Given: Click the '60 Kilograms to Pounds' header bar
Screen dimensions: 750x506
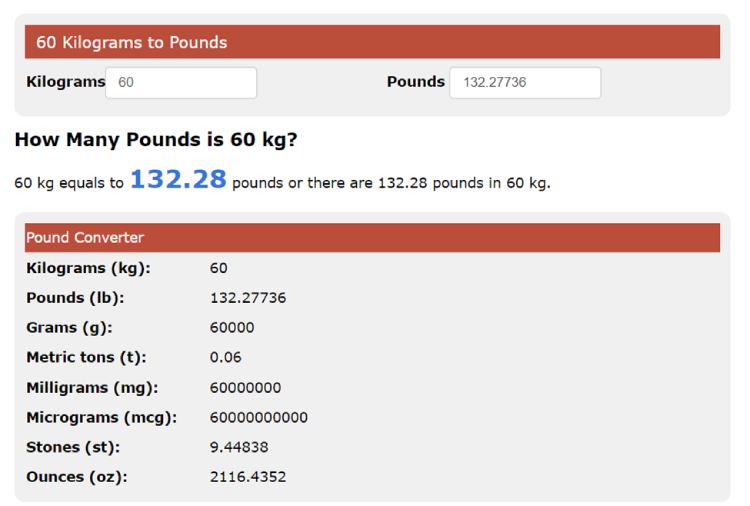Looking at the screenshot, I should [372, 42].
